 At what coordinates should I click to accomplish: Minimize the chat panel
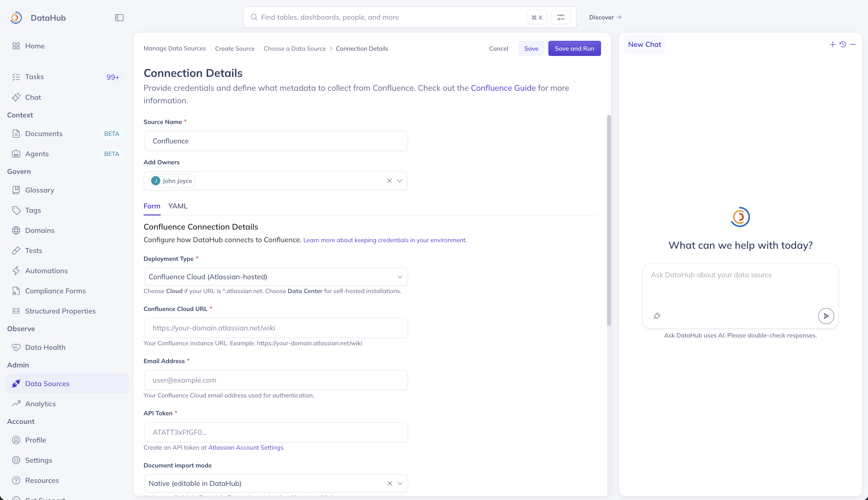[x=853, y=44]
